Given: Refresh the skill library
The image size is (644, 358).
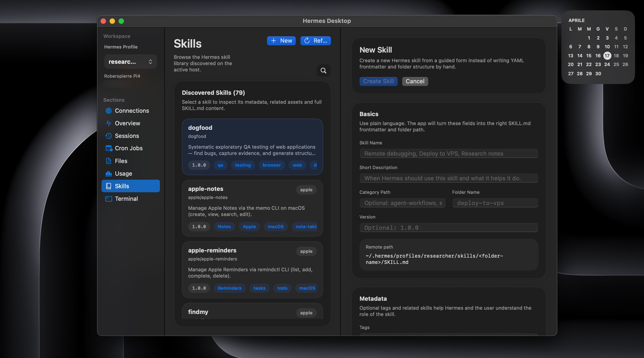Looking at the screenshot, I should pyautogui.click(x=315, y=41).
